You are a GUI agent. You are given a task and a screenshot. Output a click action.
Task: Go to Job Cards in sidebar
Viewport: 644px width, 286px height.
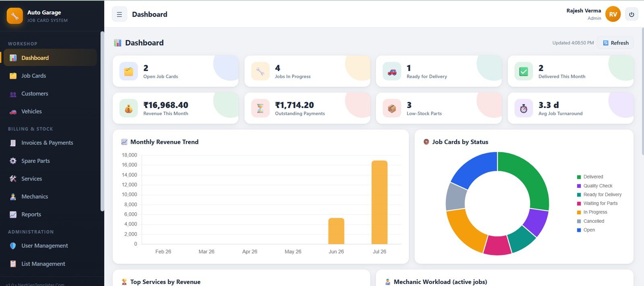point(50,76)
